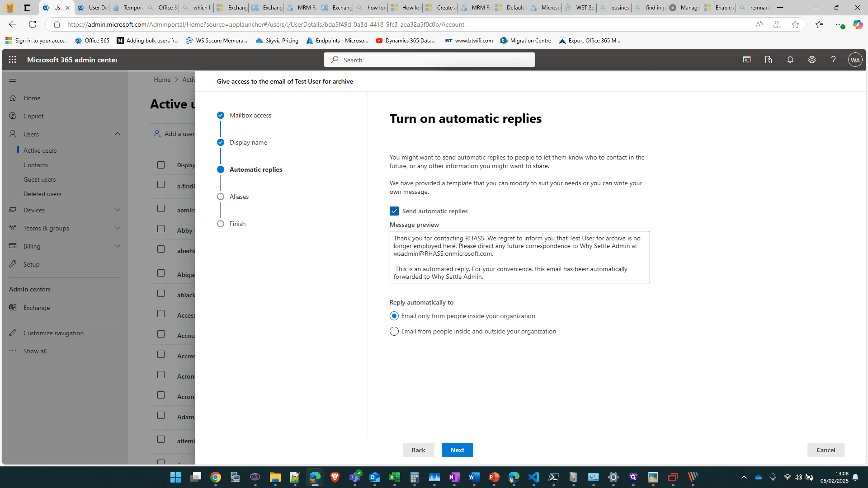
Task: Tick the select-all checkbox by Display name
Action: [x=161, y=165]
